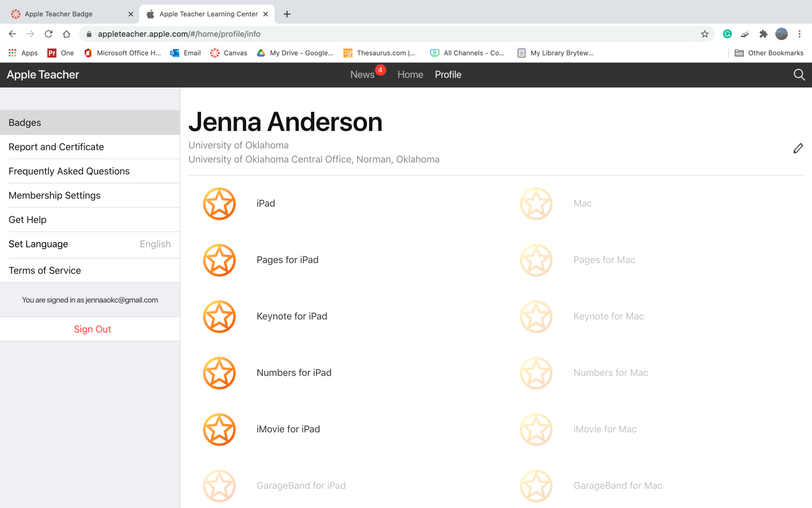The height and width of the screenshot is (508, 812).
Task: Switch to Apple Teacher Badge tab
Action: tap(59, 14)
